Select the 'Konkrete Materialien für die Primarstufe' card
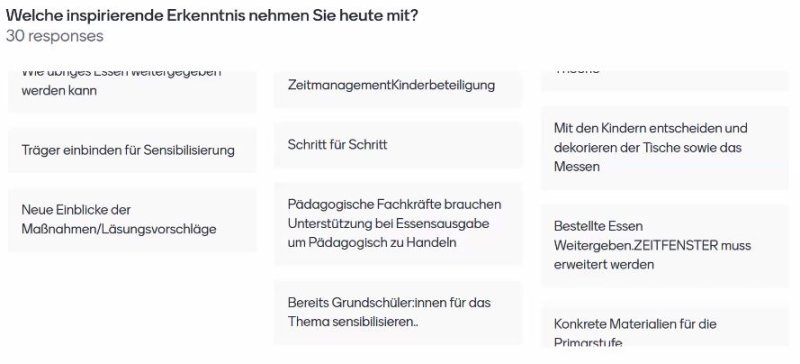This screenshot has height=364, width=800. (x=664, y=327)
